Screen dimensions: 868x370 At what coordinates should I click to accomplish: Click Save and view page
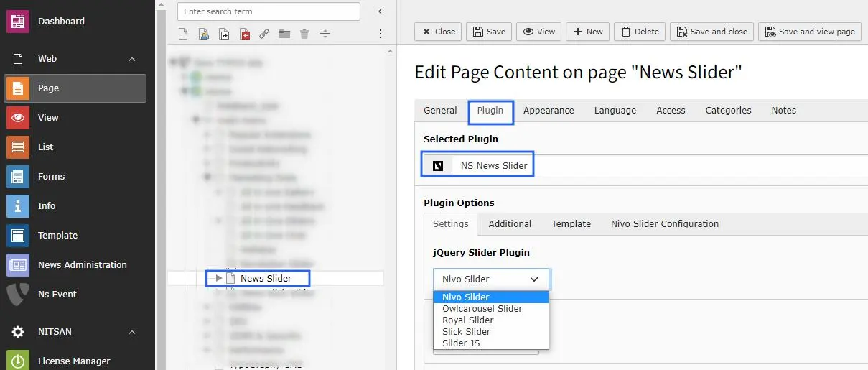pos(810,32)
